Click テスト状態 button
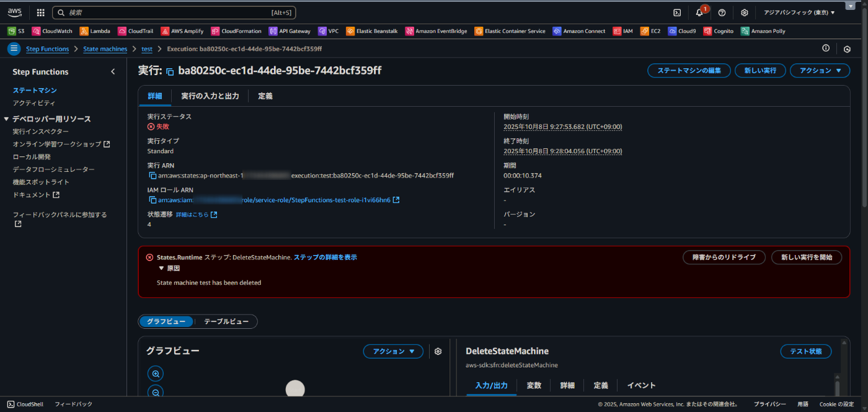The height and width of the screenshot is (412, 868). 806,351
